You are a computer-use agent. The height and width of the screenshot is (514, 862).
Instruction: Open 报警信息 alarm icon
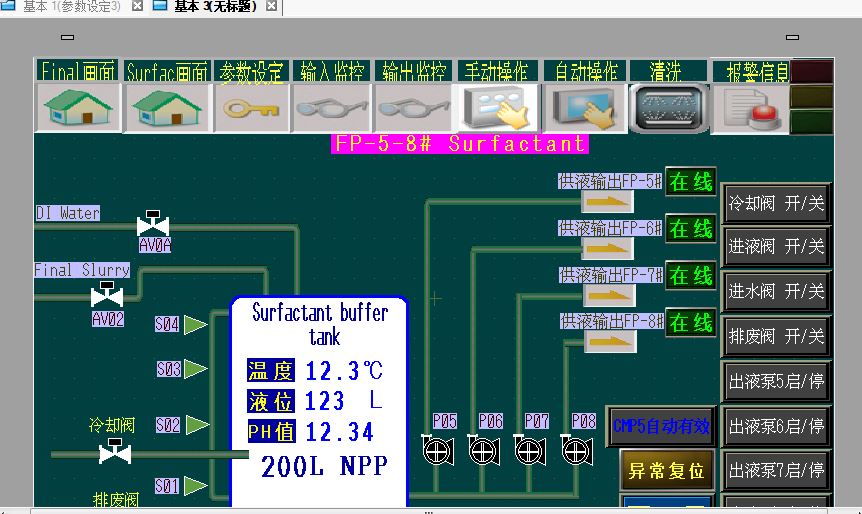[x=749, y=107]
